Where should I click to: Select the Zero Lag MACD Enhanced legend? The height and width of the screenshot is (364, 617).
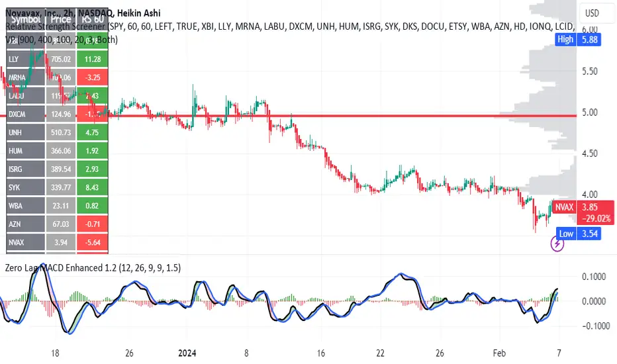(93, 268)
